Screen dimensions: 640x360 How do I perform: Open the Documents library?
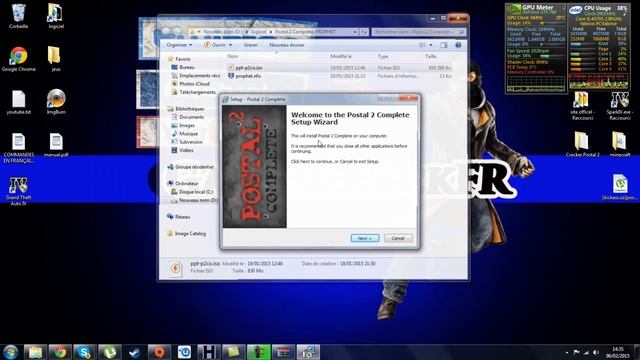coord(191,117)
